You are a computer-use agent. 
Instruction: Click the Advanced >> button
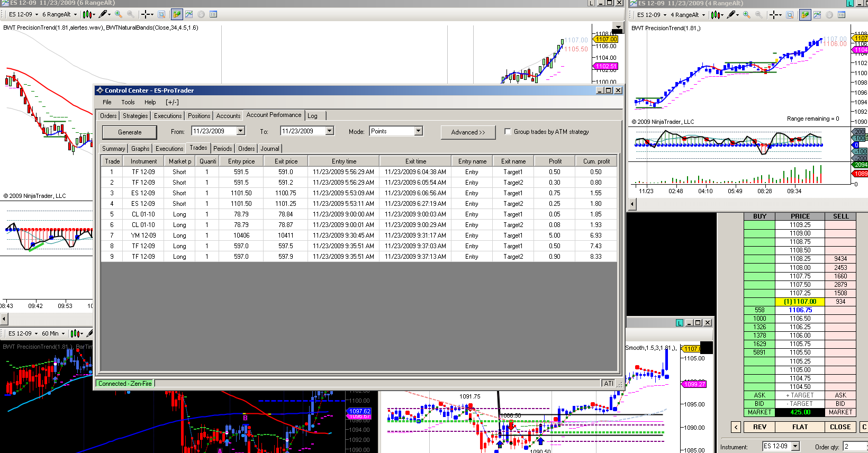point(468,132)
